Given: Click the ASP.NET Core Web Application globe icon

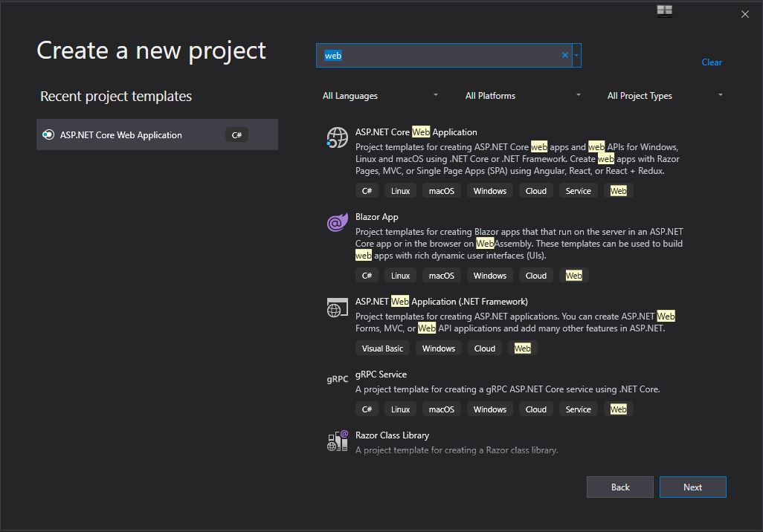Looking at the screenshot, I should pyautogui.click(x=337, y=137).
